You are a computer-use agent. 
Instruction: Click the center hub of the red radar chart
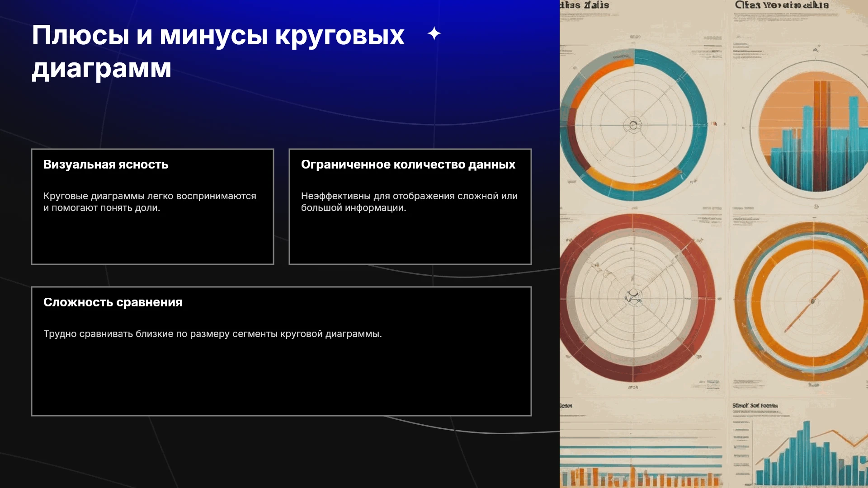633,297
